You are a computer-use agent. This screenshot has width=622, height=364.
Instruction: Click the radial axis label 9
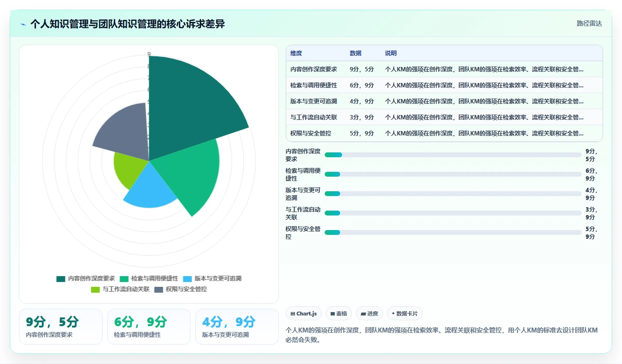click(149, 54)
